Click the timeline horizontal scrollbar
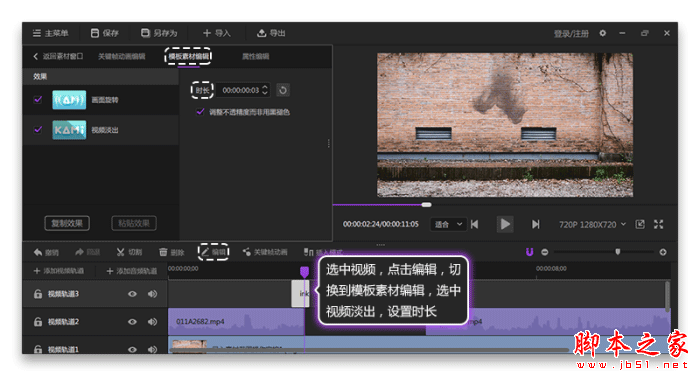 [x=370, y=351]
